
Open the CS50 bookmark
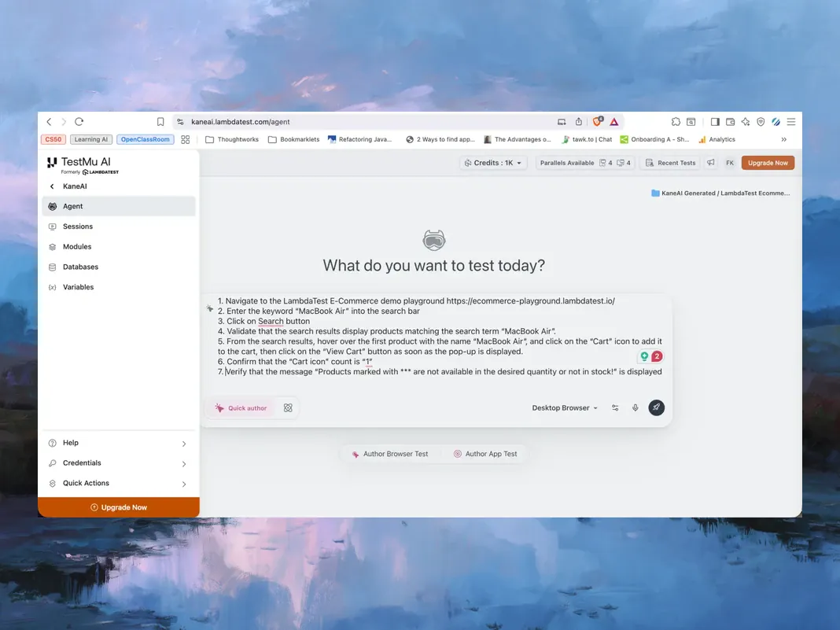tap(53, 139)
